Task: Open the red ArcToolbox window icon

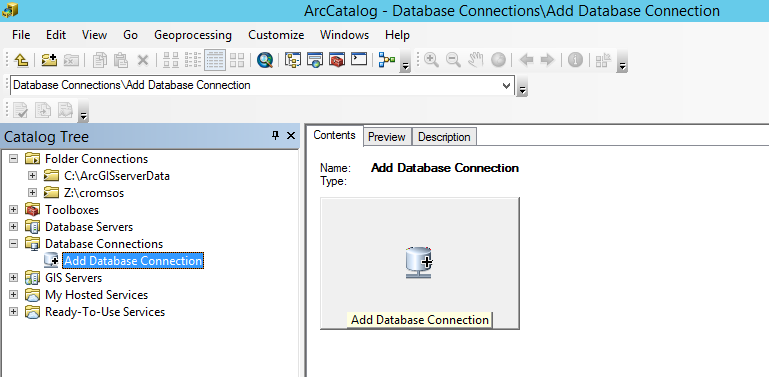Action: pyautogui.click(x=337, y=60)
